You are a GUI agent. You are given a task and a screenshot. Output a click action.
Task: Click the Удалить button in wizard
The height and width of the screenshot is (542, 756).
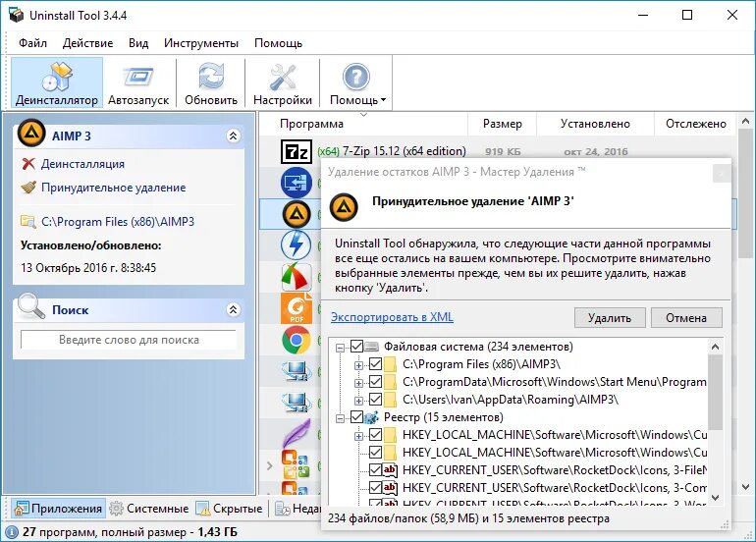(x=610, y=318)
